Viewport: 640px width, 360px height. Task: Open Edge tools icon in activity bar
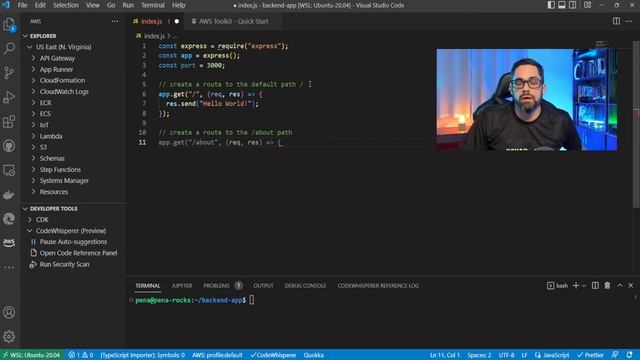click(9, 219)
